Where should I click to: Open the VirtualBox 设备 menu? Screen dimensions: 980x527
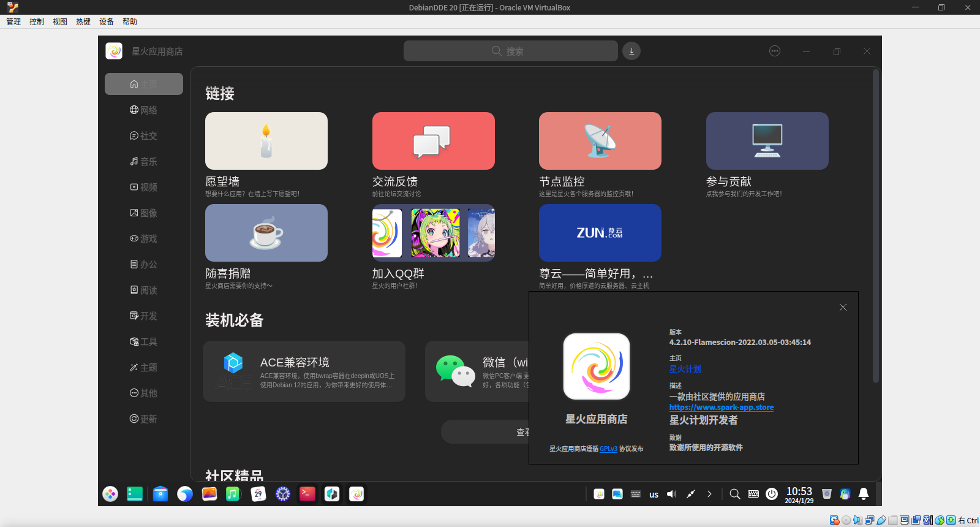point(107,21)
